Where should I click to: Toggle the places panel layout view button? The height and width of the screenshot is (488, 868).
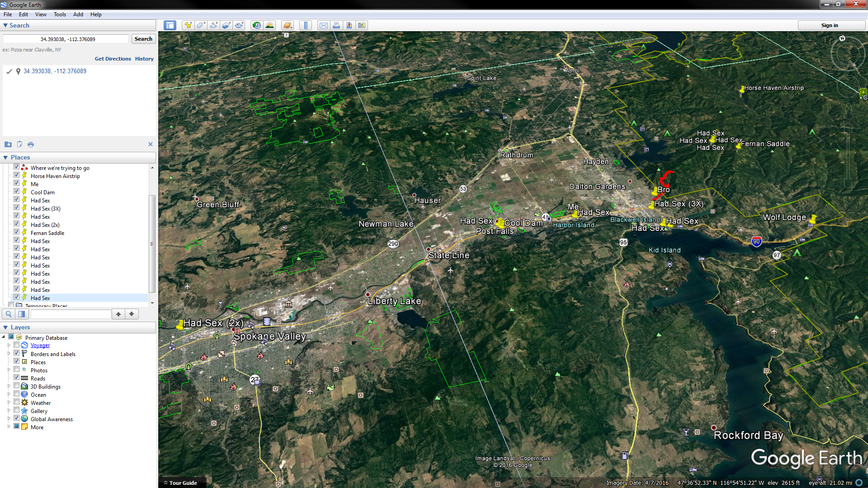pos(21,314)
